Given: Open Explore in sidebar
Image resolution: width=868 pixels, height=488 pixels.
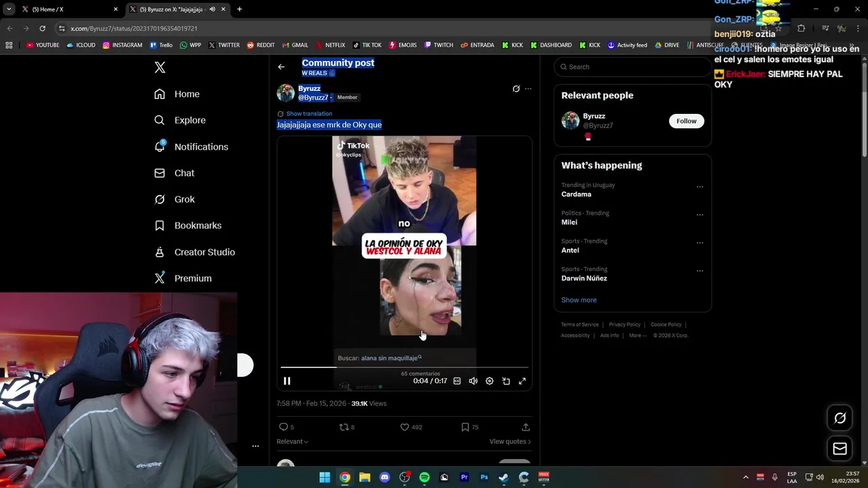Looking at the screenshot, I should (180, 120).
